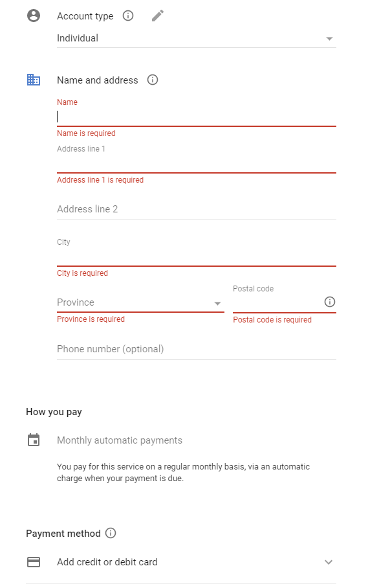The height and width of the screenshot is (588, 379).
Task: Click the Payment method info icon
Action: [x=111, y=533]
